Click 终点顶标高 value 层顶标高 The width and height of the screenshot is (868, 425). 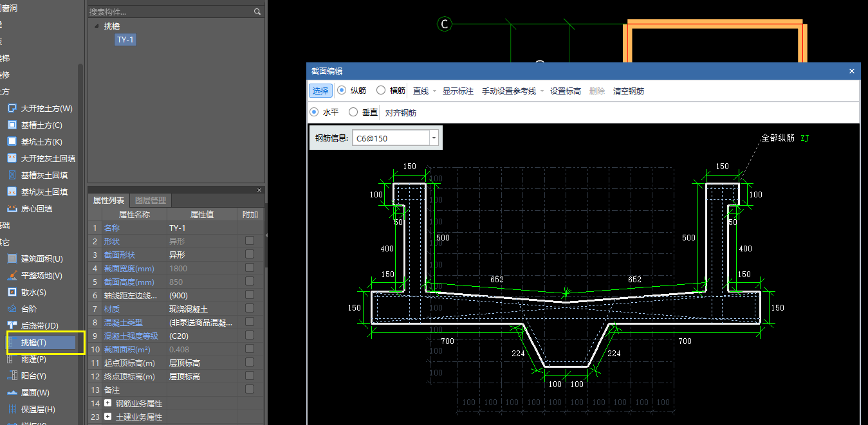[x=202, y=376]
